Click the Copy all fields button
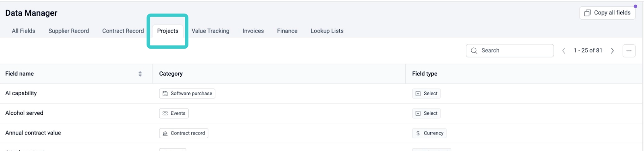The height and width of the screenshot is (151, 644). coord(607,13)
